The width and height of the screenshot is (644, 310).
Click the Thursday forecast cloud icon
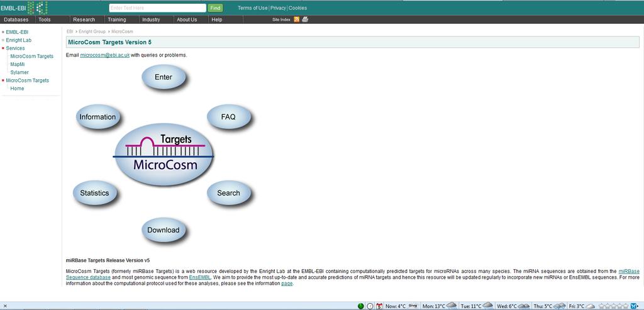[560, 306]
